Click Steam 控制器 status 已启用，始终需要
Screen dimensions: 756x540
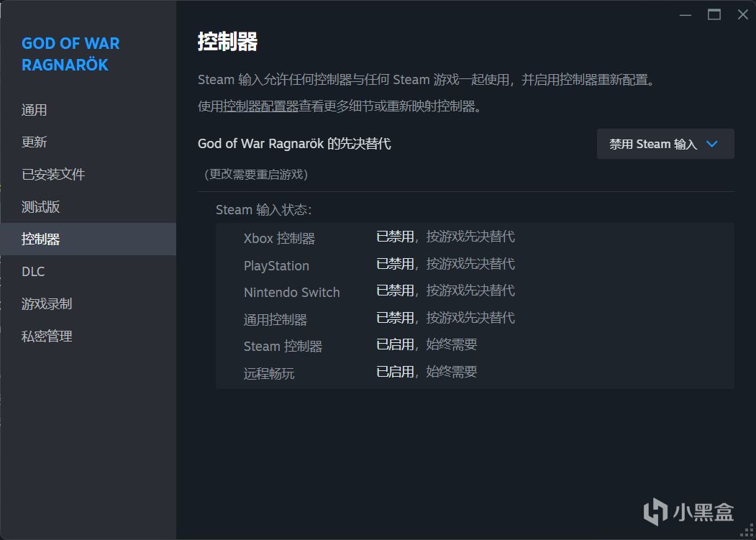427,344
